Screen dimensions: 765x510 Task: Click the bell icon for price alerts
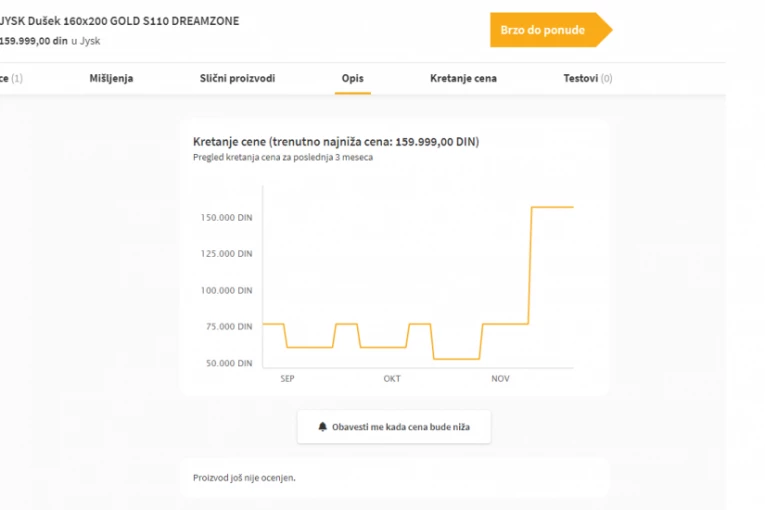(323, 426)
